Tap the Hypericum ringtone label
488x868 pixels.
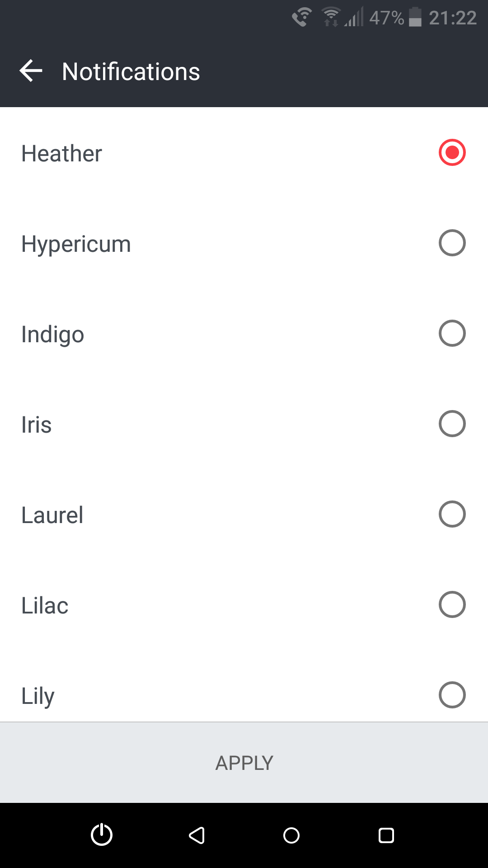pyautogui.click(x=76, y=245)
